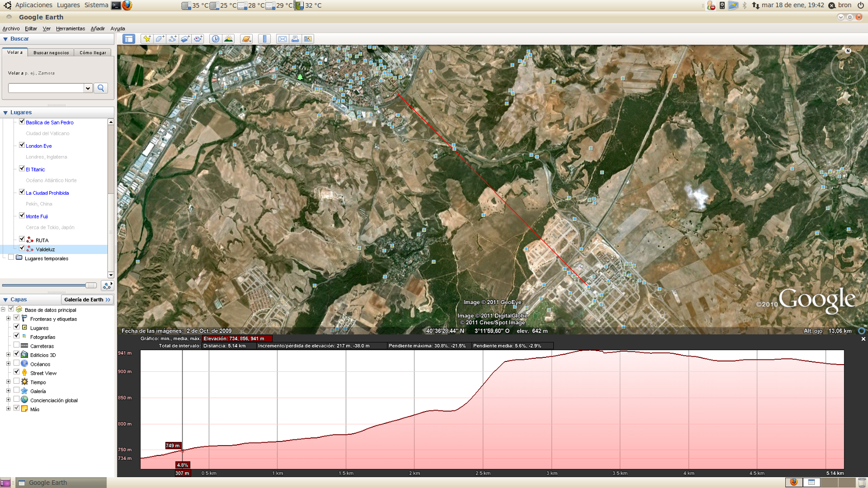The height and width of the screenshot is (488, 868).
Task: Click the Add Placemark pushpin icon
Action: [x=147, y=39]
